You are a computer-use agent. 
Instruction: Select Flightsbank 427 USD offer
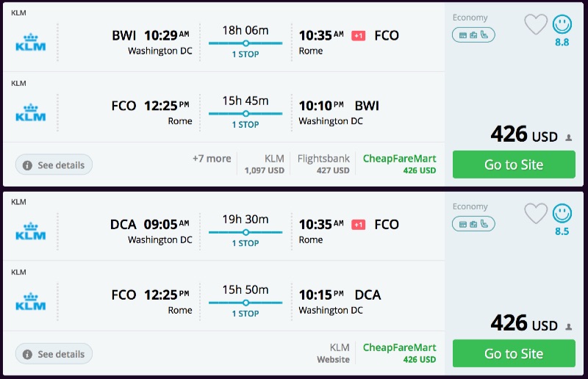pyautogui.click(x=323, y=164)
